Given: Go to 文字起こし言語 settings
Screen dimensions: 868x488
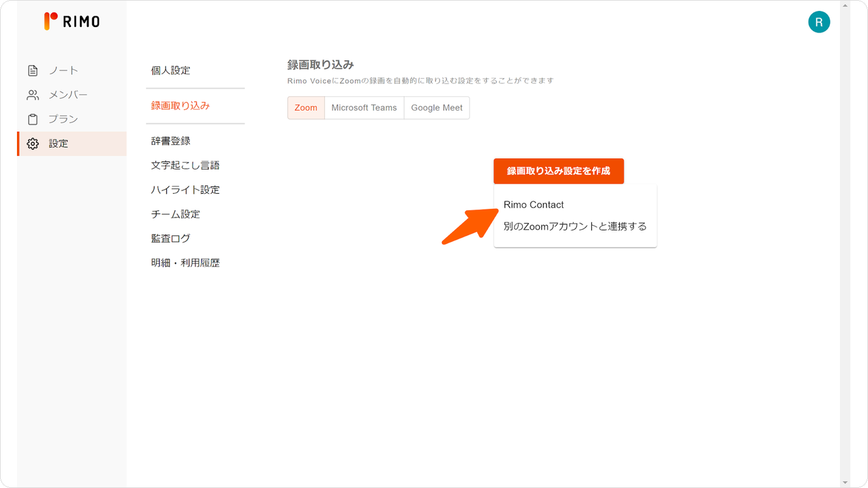Looking at the screenshot, I should pos(185,165).
